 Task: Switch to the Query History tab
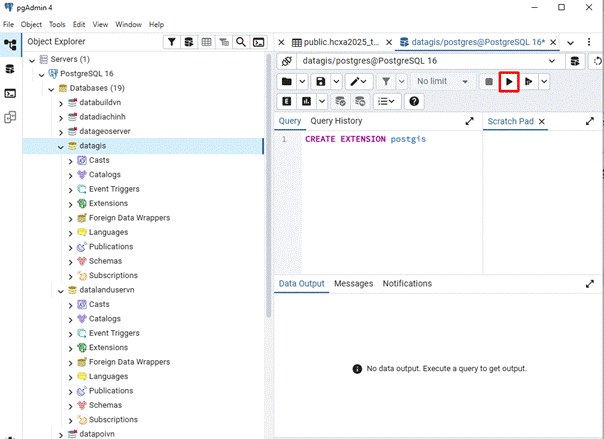click(x=336, y=121)
